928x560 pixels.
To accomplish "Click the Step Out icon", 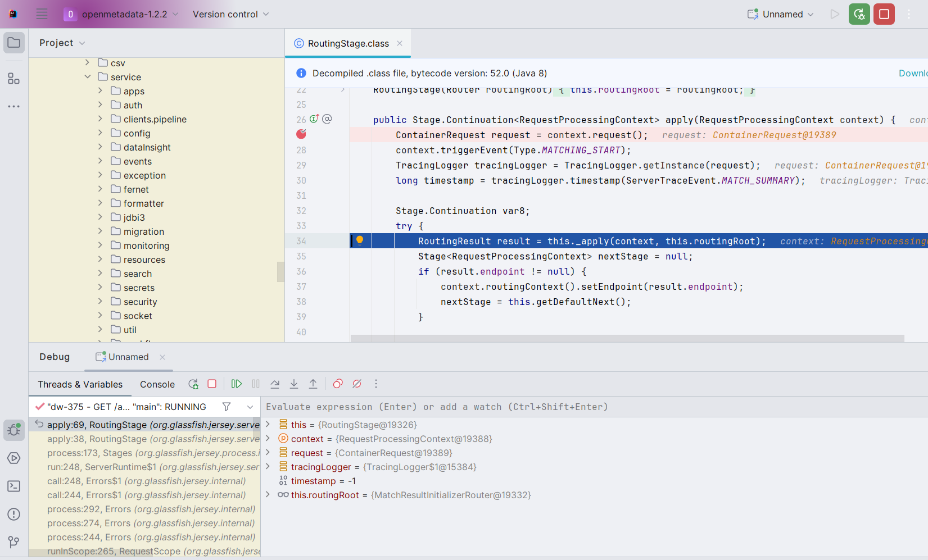I will pyautogui.click(x=313, y=384).
